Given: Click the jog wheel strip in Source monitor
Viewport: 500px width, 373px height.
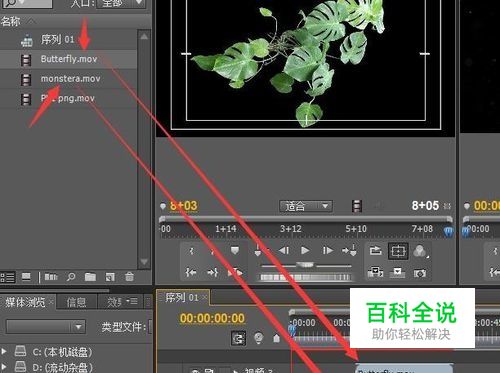Looking at the screenshot, I should point(305,277).
